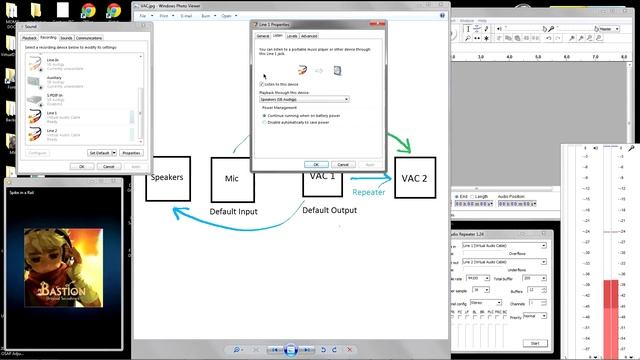Image resolution: width=640 pixels, height=360 pixels.
Task: Select Audacity's Selection tool I-beam icon
Action: coord(468,29)
